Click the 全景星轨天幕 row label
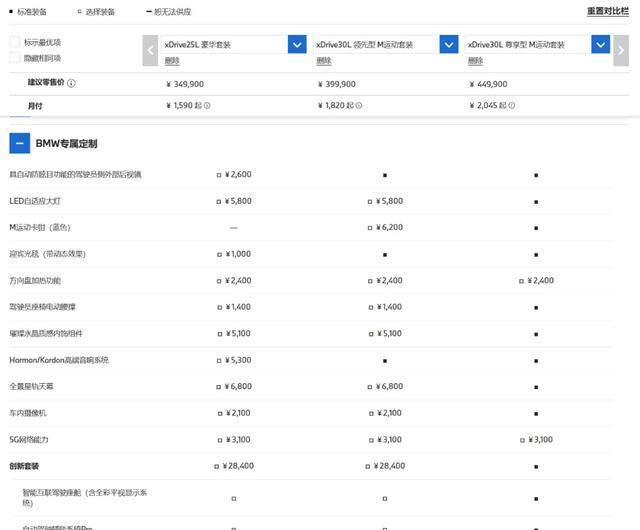Viewport: 640px width, 530px height. click(31, 386)
